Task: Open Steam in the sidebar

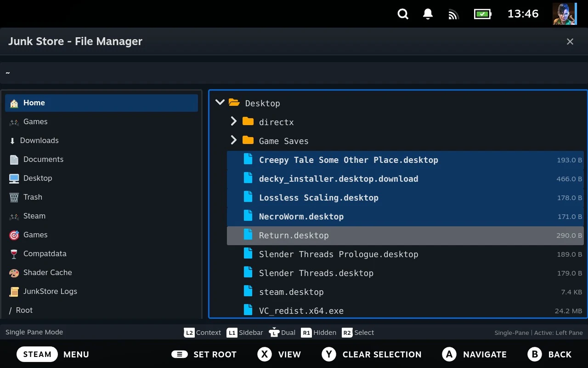Action: coord(102,216)
